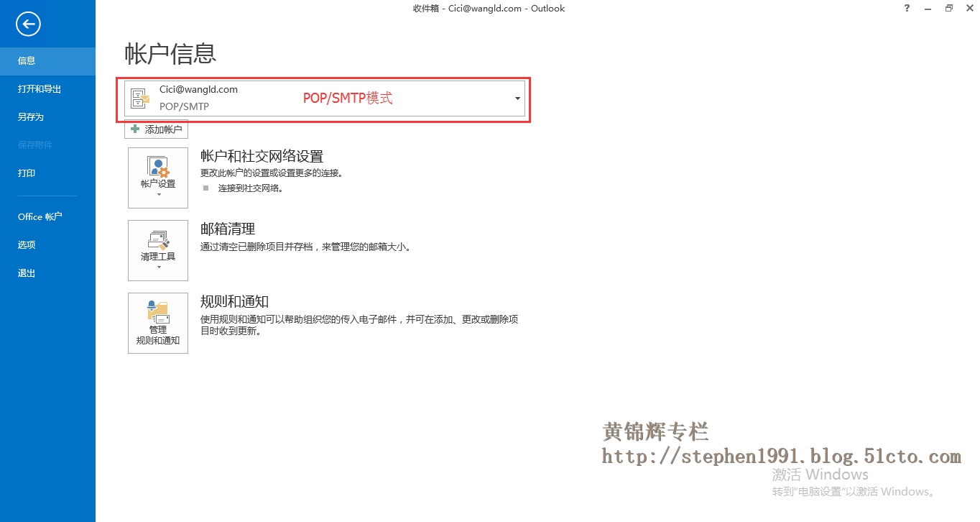
Task: Expand the Cici@wangld.com account dropdown arrow
Action: [x=517, y=99]
